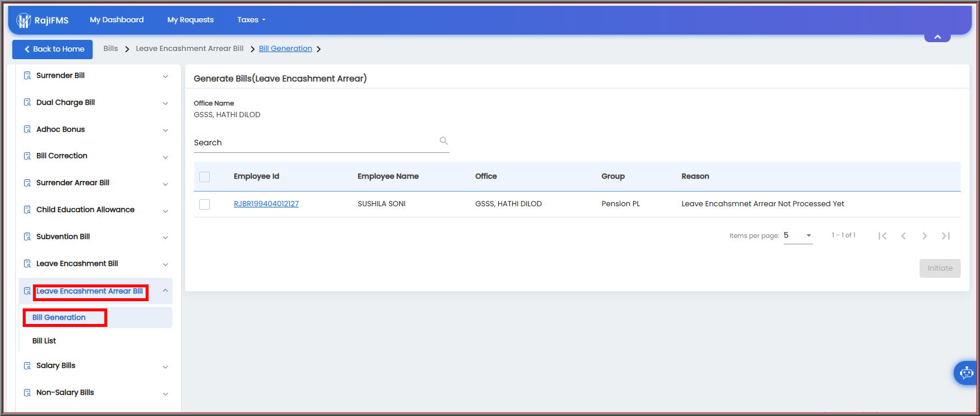Image resolution: width=980 pixels, height=416 pixels.
Task: Open My Requests in top navigation
Action: pos(190,20)
